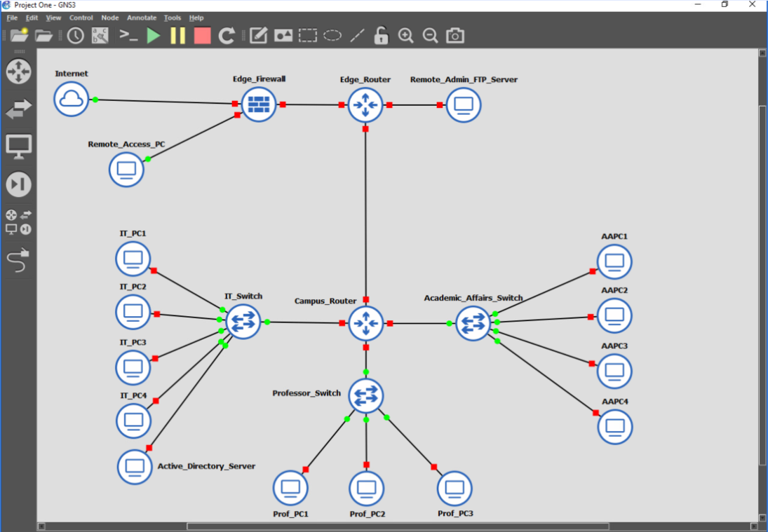Take a screenshot with the camera icon
Screen dimensions: 768x532
click(x=454, y=35)
